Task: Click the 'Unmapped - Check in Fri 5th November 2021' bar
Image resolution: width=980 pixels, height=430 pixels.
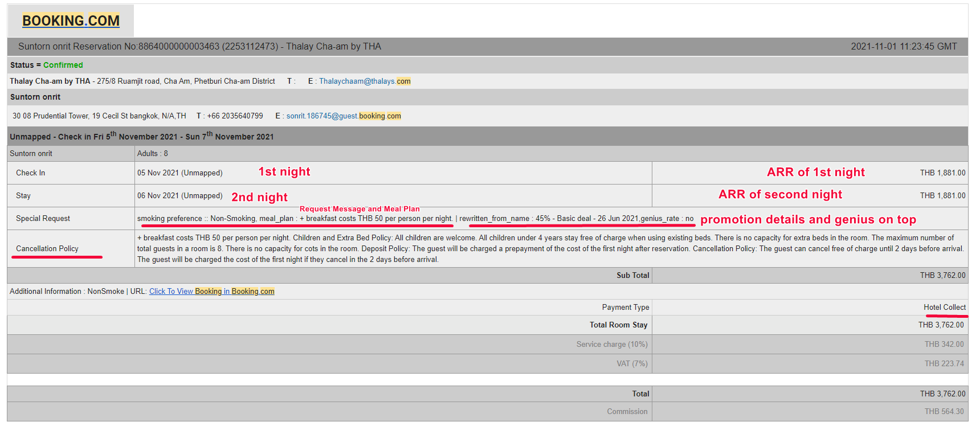Action: click(488, 136)
